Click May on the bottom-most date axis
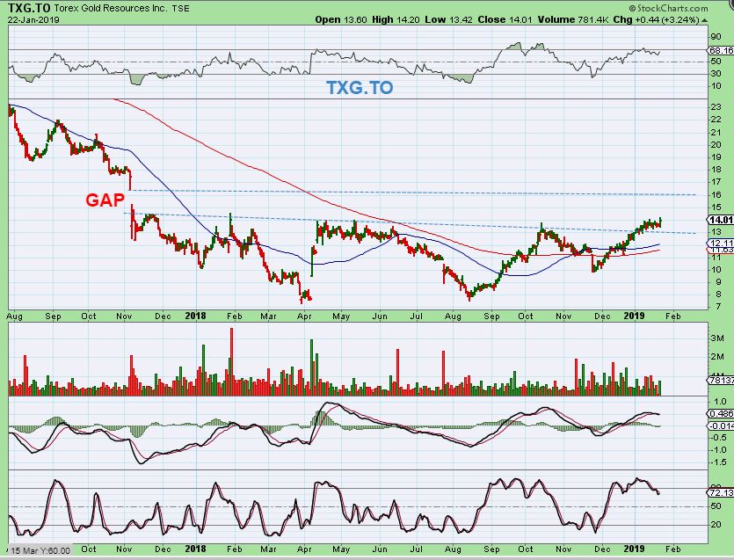Image resolution: width=734 pixels, height=560 pixels. [341, 549]
